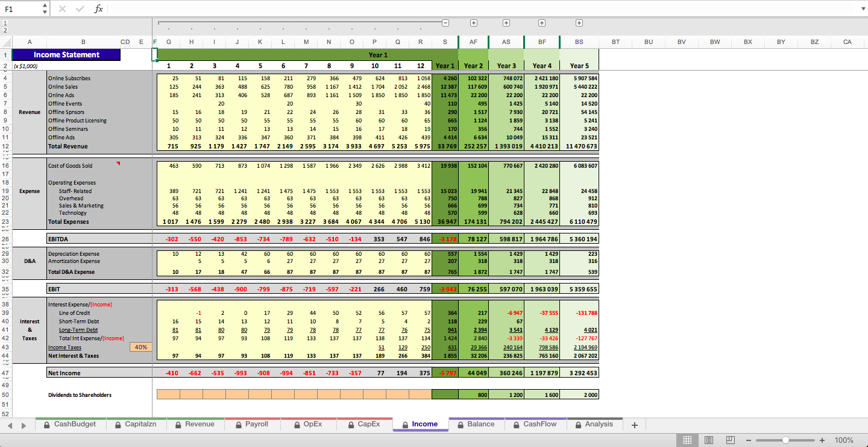Screen dimensions: 868x447
Task: Open the Name Box dropdown arrows
Action: coord(45,9)
